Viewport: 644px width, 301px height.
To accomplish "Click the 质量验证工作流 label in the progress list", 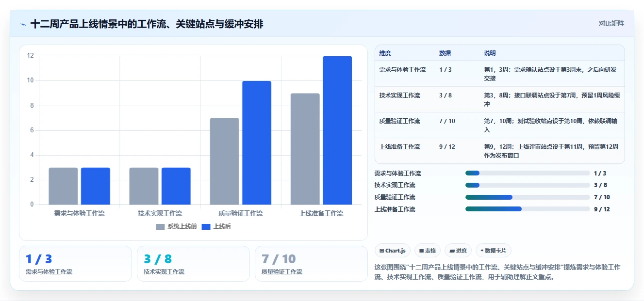I will coord(395,197).
